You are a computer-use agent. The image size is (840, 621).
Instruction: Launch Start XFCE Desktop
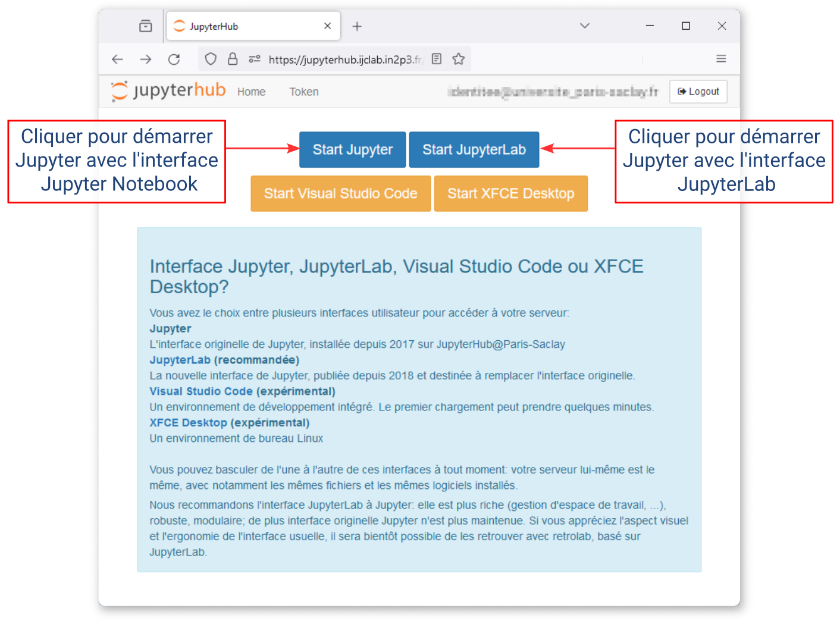coord(511,193)
